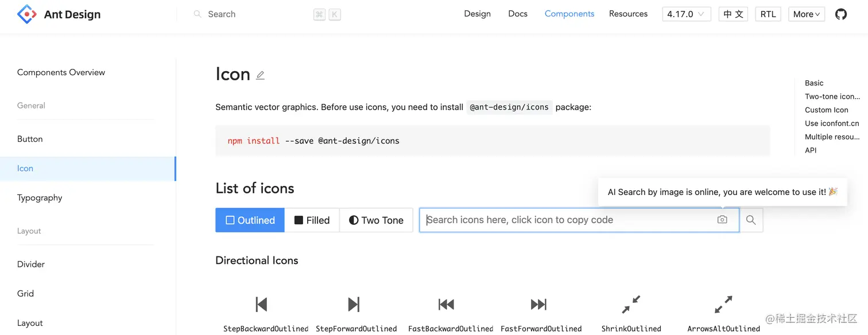Go to the Design nav item
This screenshot has height=335, width=868.
478,14
